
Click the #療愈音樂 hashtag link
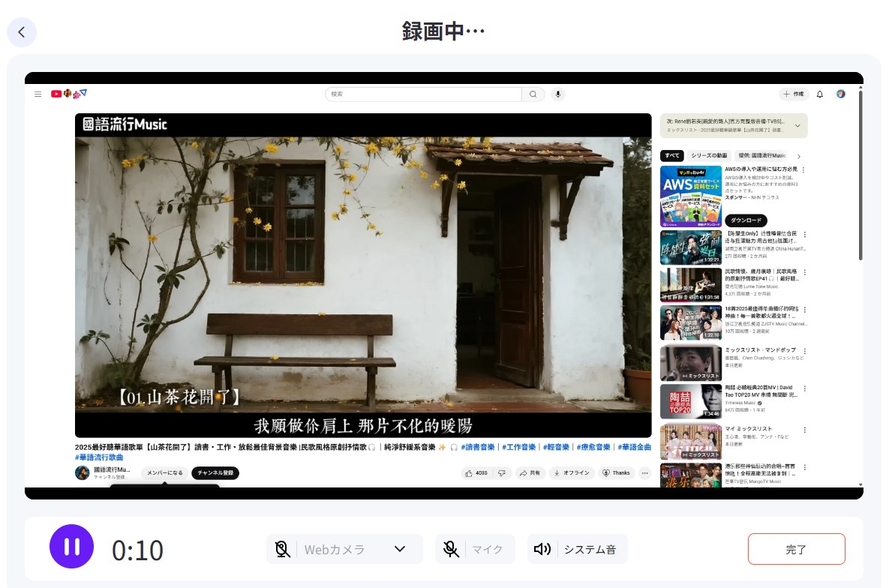(593, 447)
